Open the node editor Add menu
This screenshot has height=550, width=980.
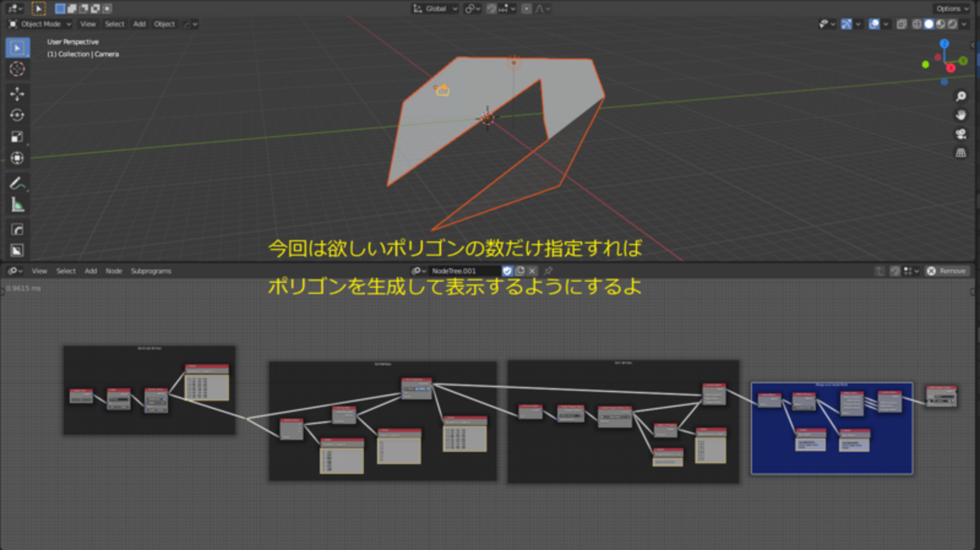90,271
